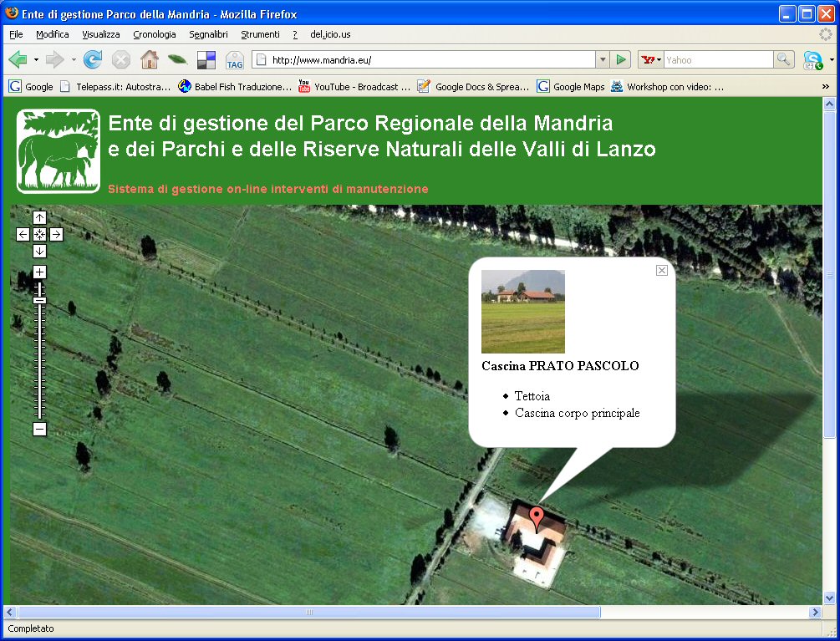Click the TAG toolbar button
Viewport: 840px width, 641px height.
(x=235, y=60)
